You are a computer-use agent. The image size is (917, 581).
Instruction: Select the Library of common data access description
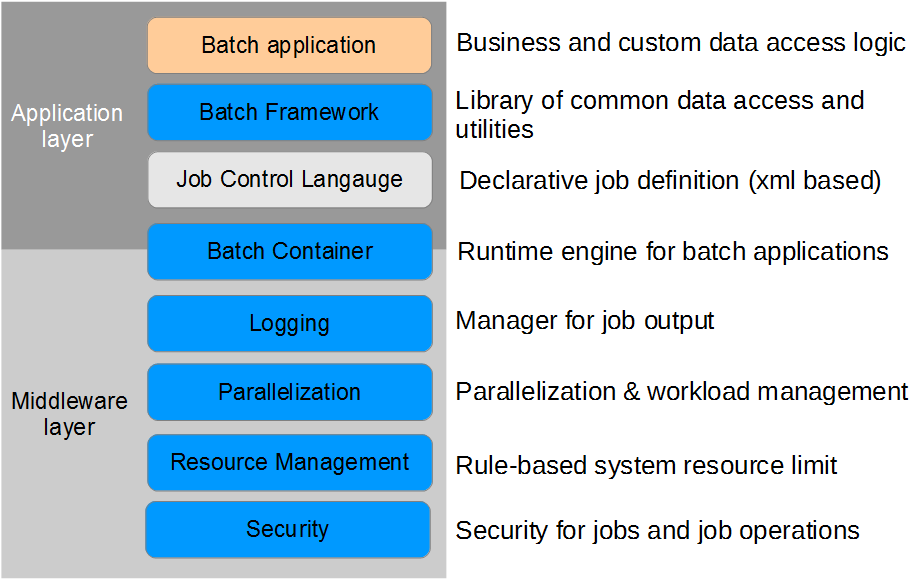click(660, 115)
